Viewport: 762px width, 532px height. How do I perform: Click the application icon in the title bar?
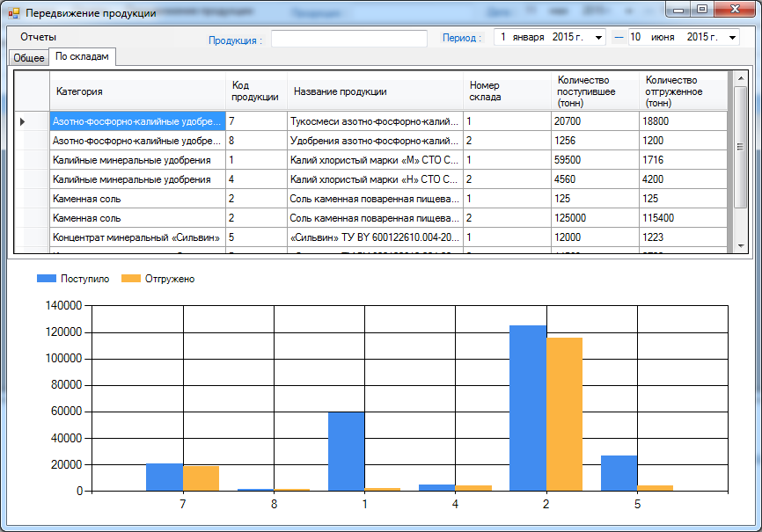click(x=13, y=13)
